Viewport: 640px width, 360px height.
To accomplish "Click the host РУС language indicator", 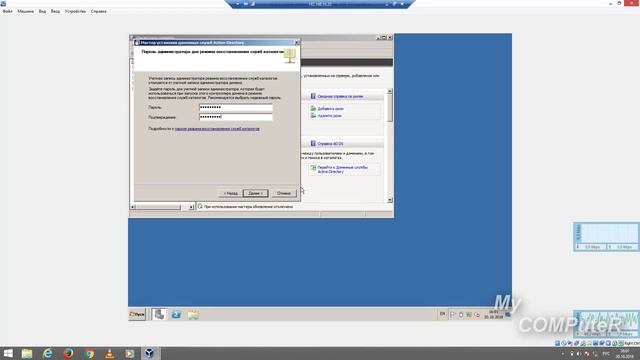I will 606,353.
